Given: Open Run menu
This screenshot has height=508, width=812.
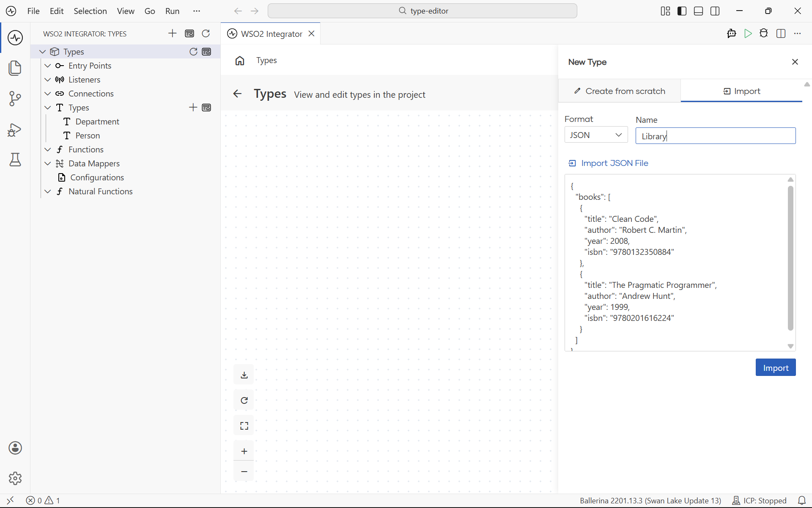Looking at the screenshot, I should click(x=172, y=11).
